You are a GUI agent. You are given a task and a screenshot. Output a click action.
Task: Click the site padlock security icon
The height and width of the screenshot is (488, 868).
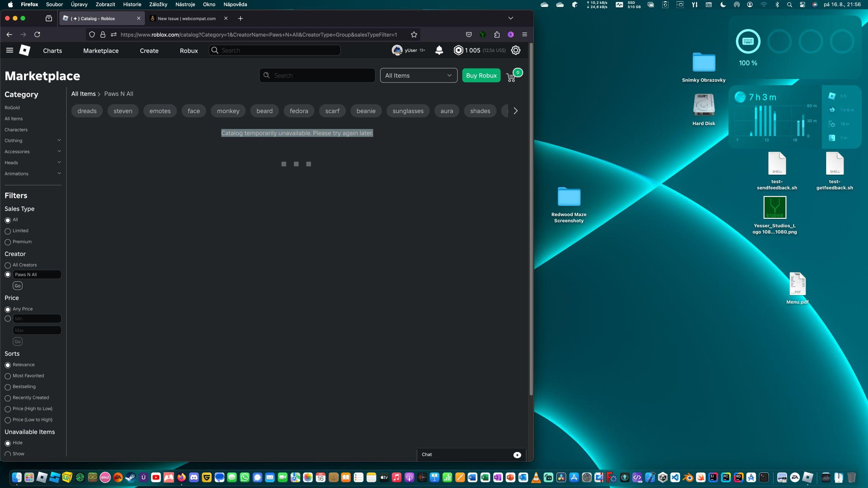click(x=103, y=34)
